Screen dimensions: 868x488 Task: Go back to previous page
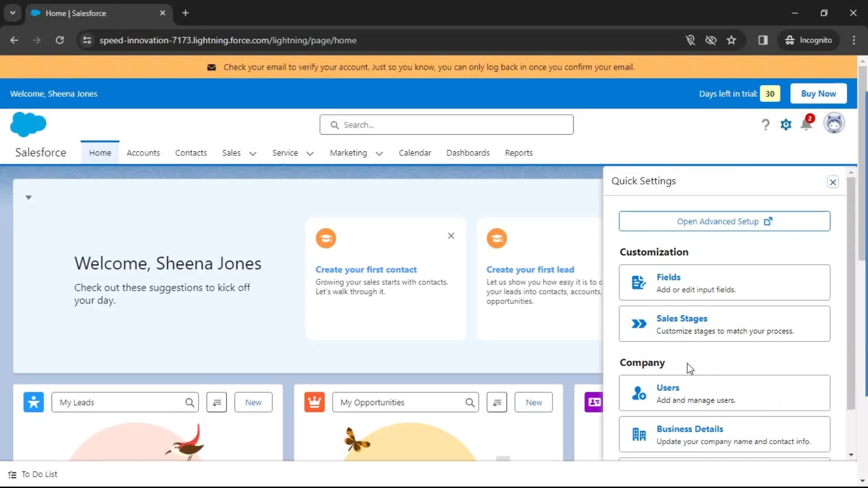[x=14, y=40]
